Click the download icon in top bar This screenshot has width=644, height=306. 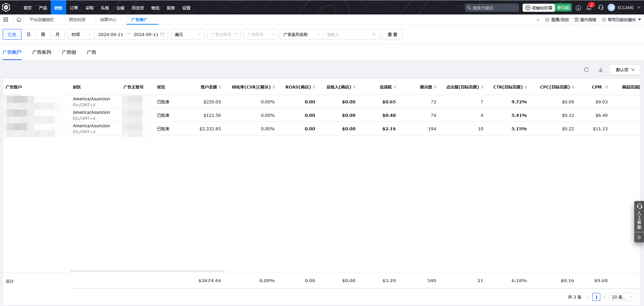578,8
